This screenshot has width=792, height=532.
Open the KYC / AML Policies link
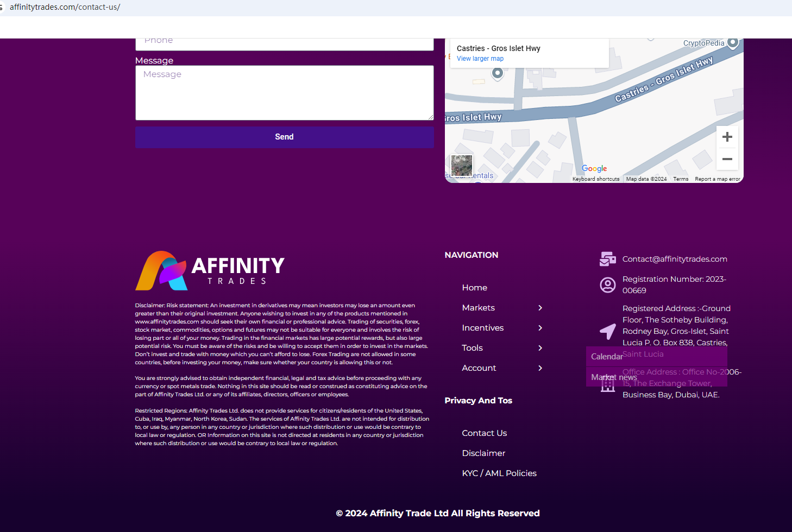click(499, 473)
